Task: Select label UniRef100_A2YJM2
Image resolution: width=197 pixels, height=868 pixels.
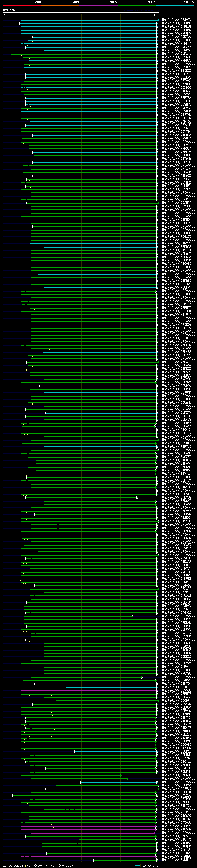Action: pyautogui.click(x=177, y=125)
